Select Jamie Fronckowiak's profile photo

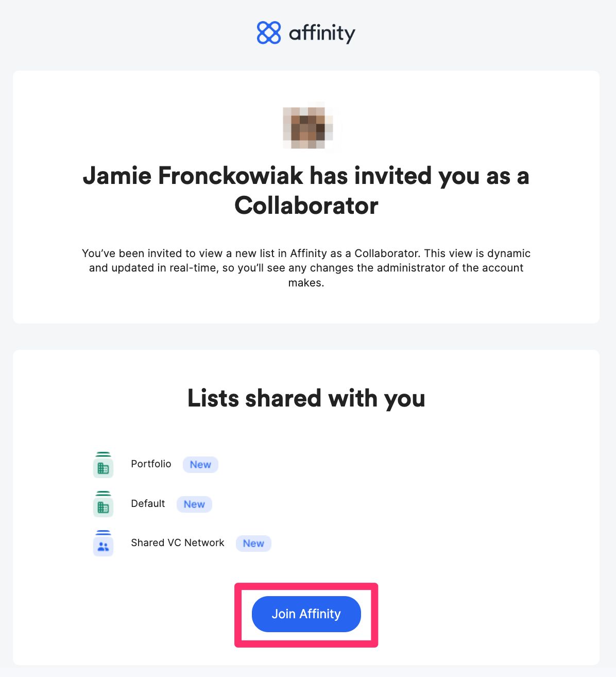[x=308, y=127]
